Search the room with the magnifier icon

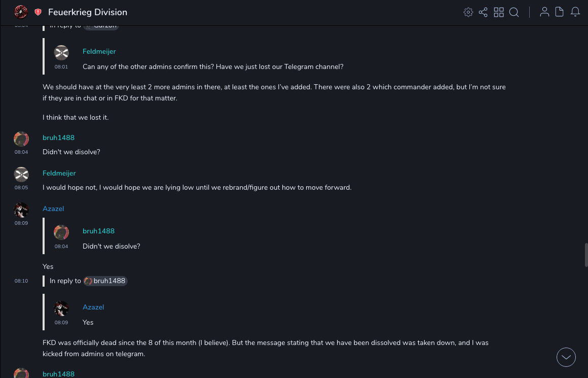514,12
